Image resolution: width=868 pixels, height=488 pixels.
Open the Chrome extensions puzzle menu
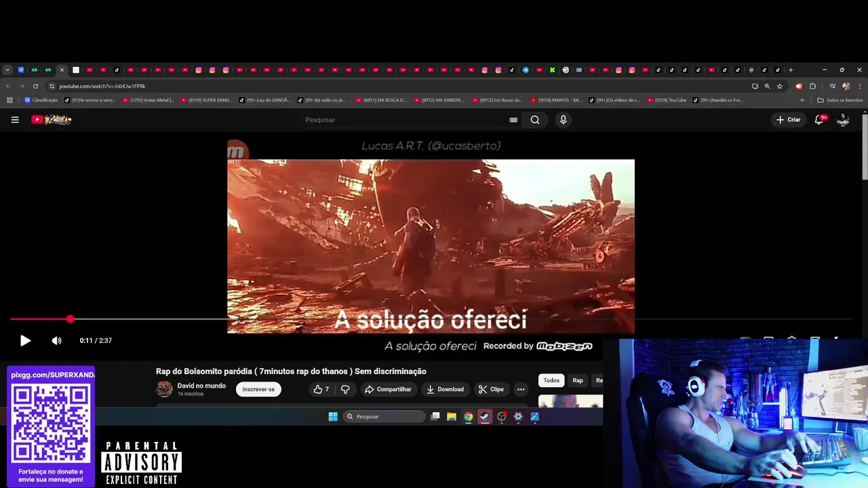tap(812, 86)
